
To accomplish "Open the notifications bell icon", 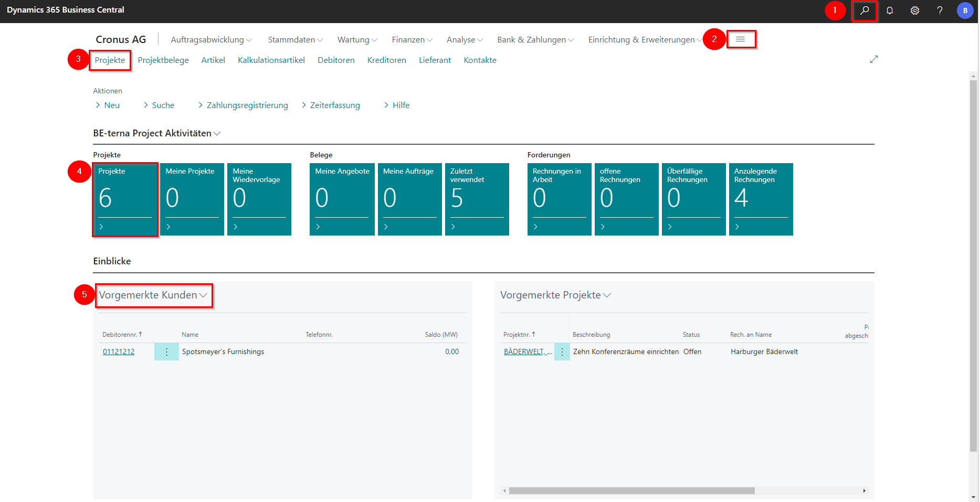I will (890, 10).
